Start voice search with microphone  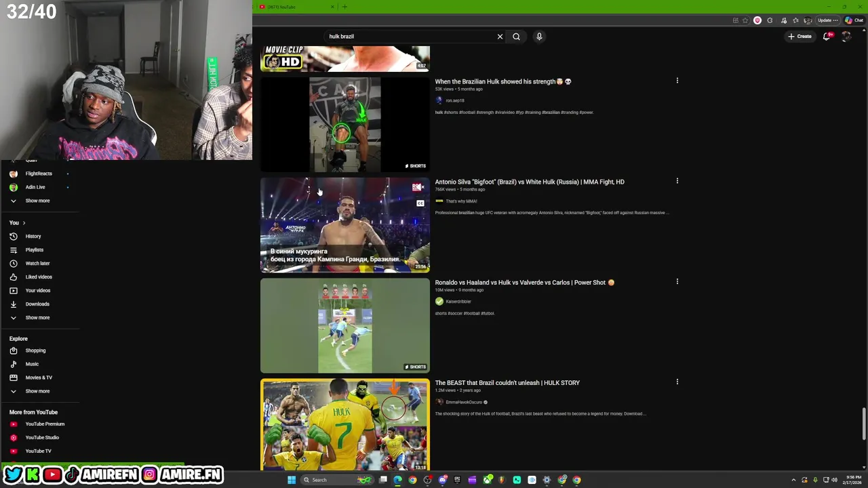coord(539,37)
